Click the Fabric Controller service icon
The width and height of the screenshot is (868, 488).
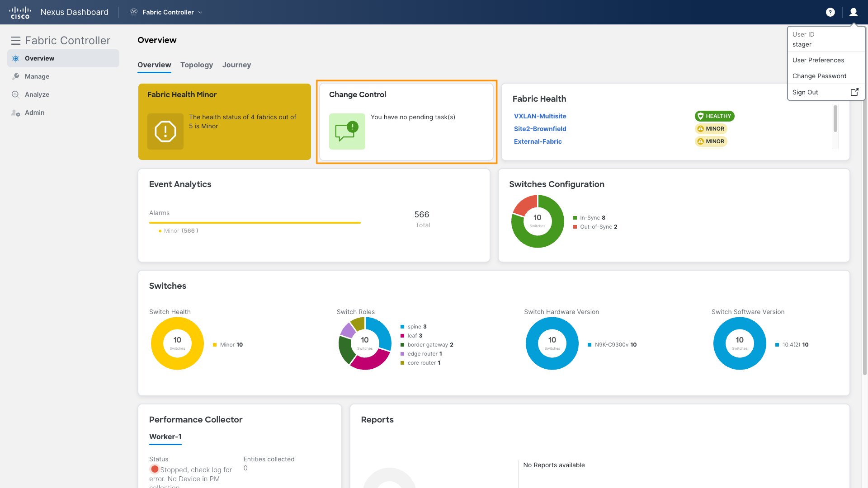click(x=134, y=12)
